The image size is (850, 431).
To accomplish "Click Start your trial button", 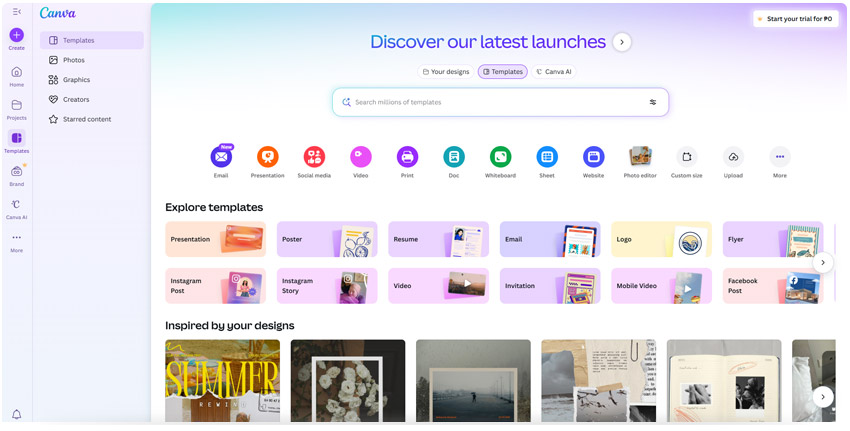I will click(x=795, y=19).
